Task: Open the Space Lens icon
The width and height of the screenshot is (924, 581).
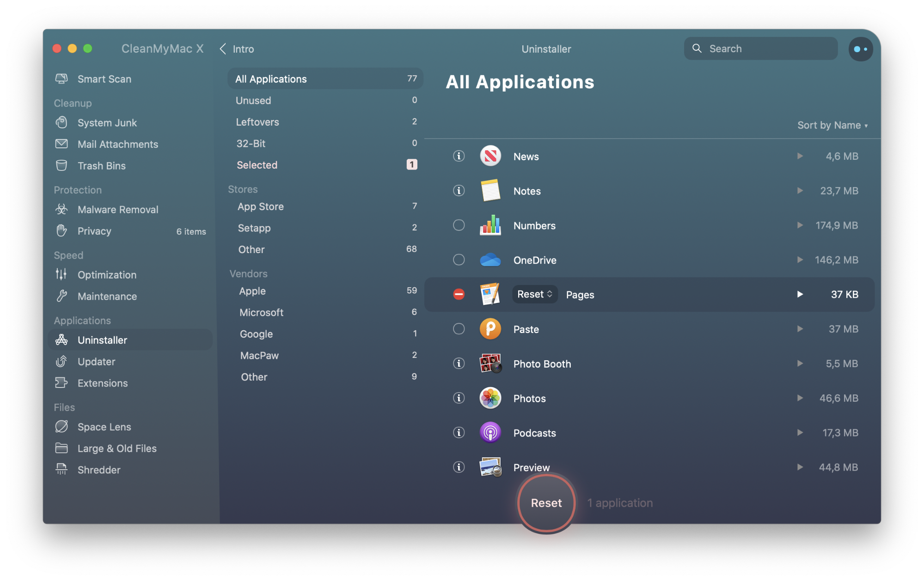Action: pos(61,426)
